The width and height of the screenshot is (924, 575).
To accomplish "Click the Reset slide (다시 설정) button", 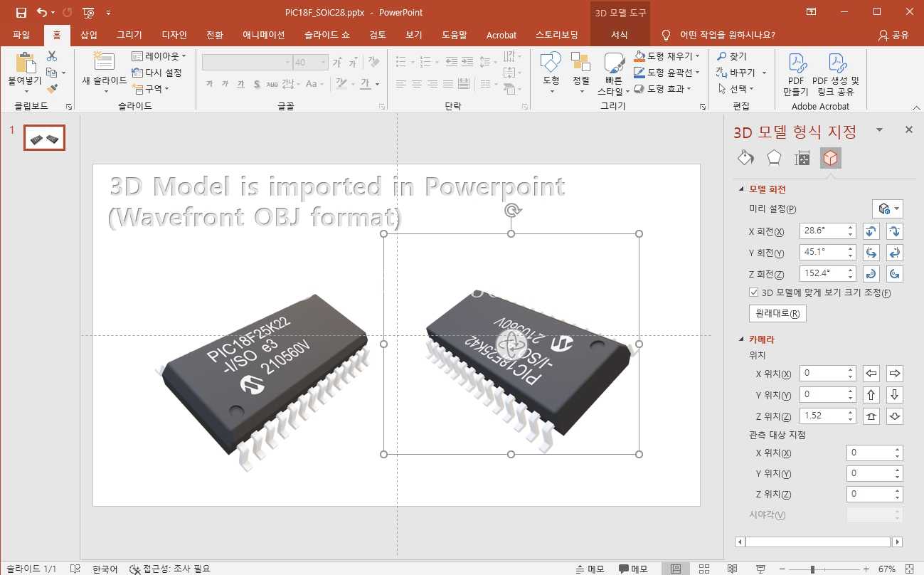I will (x=157, y=73).
